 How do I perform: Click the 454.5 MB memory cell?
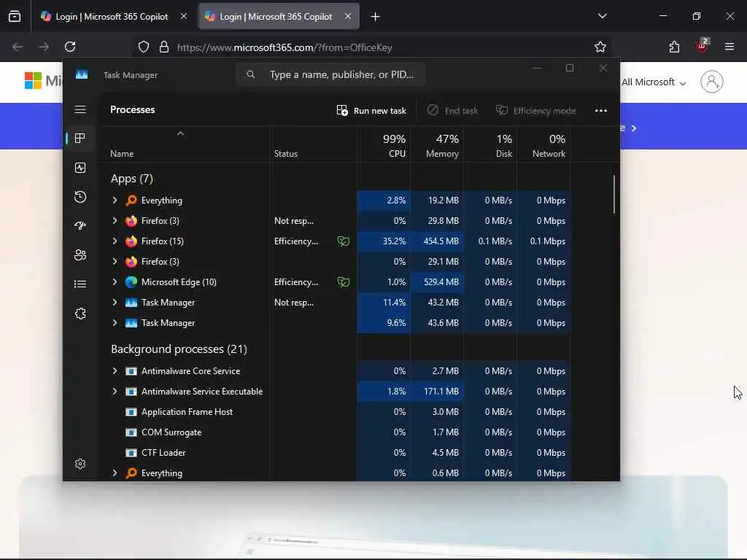[x=437, y=241]
